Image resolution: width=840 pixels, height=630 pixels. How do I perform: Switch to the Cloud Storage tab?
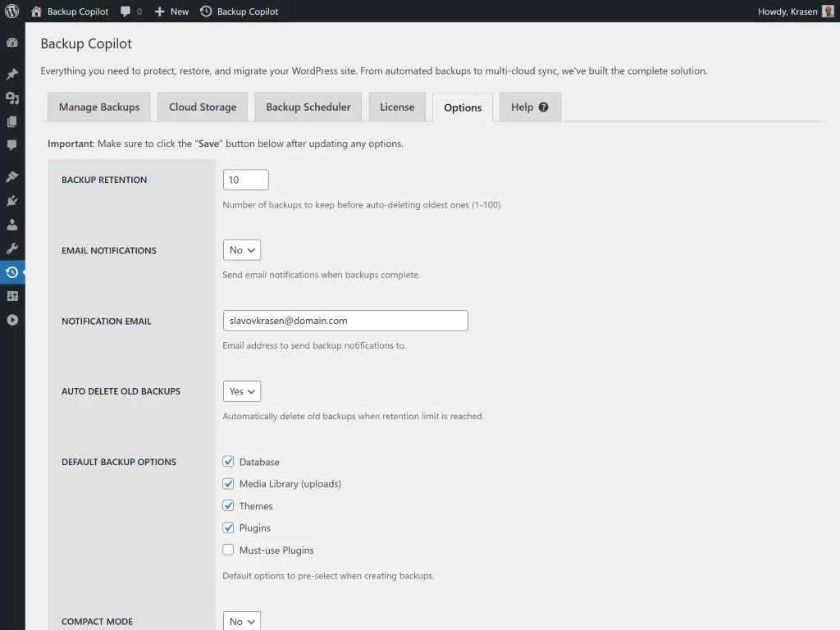[x=202, y=107]
